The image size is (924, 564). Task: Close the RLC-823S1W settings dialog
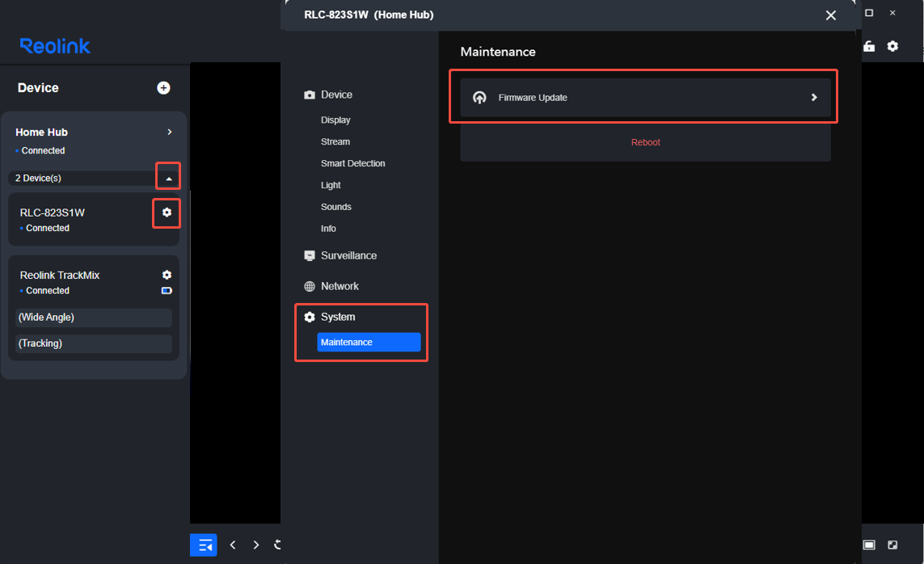tap(831, 15)
